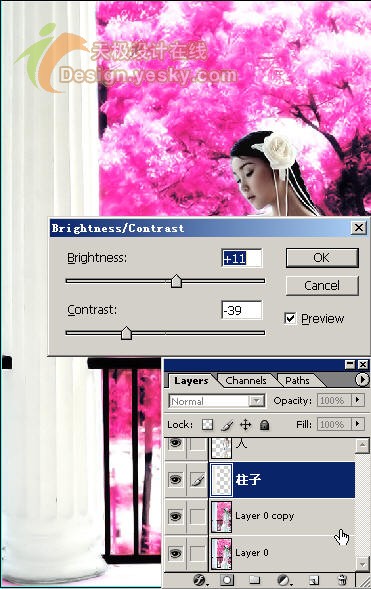Add a layer style via the fx icon
Viewport: 371px width, 589px height.
(199, 580)
